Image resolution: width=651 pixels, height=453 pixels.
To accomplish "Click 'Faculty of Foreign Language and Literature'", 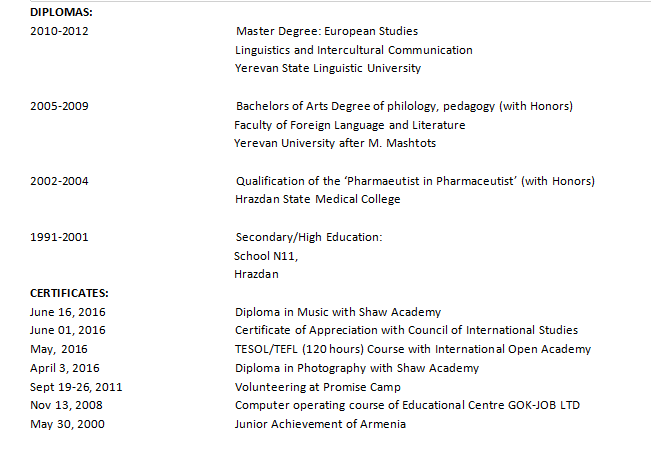I will (349, 125).
